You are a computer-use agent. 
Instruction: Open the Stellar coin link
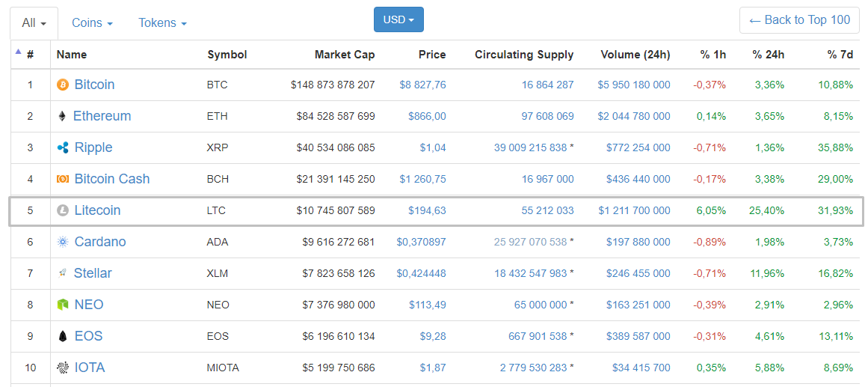tap(93, 273)
